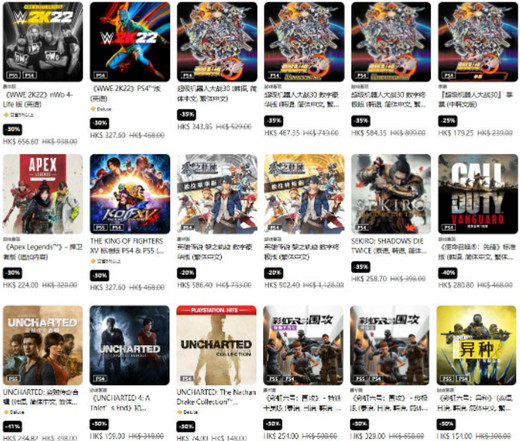Click THE KING OF FIGHTERS XV title link
This screenshot has width=520, height=441.
coord(127,246)
